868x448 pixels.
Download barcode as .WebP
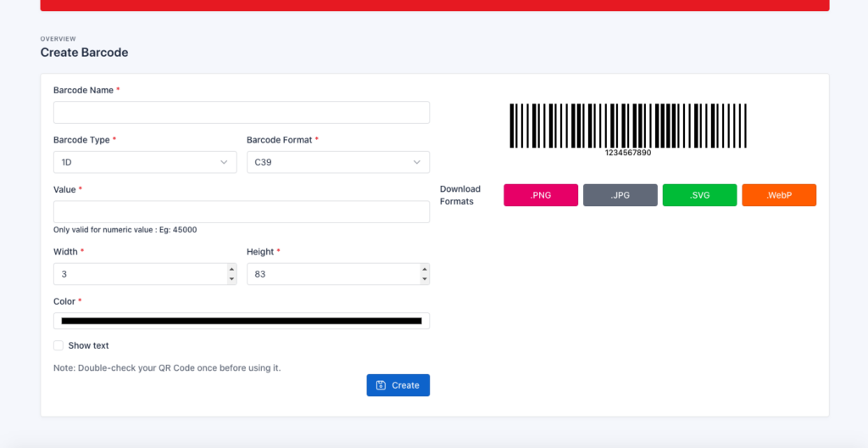(779, 195)
